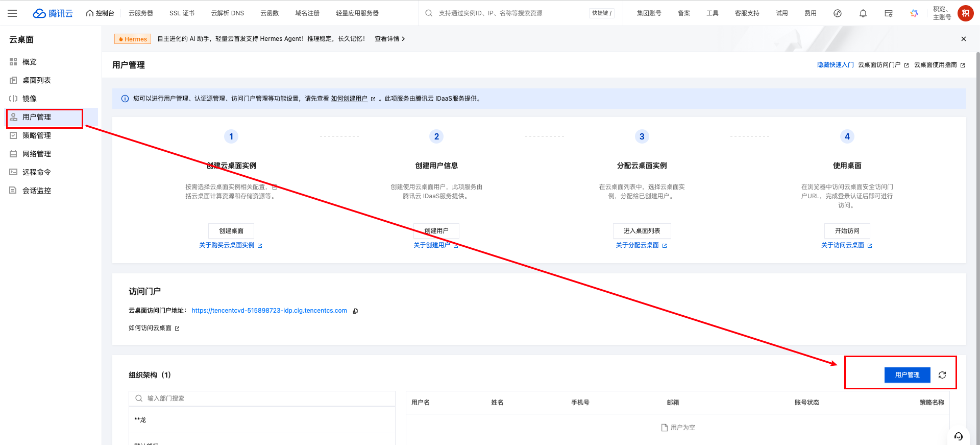The width and height of the screenshot is (980, 445).
Task: Click the 邮箱 column header
Action: click(x=673, y=403)
